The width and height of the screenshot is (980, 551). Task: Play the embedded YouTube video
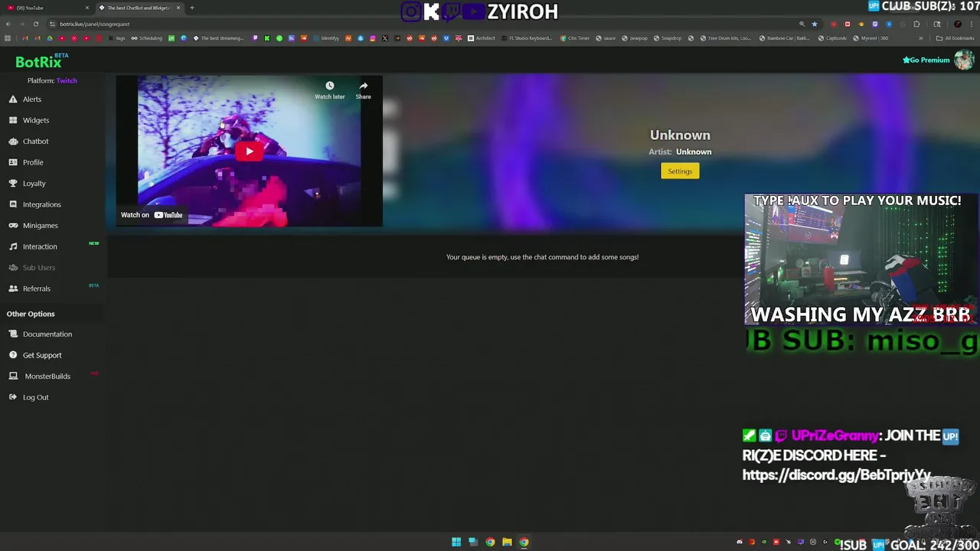point(249,152)
